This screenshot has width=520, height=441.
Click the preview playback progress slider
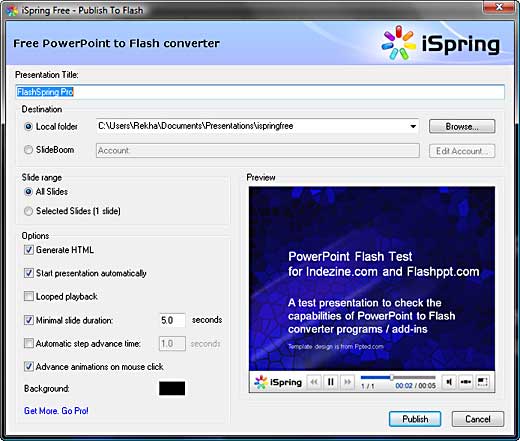click(x=398, y=377)
